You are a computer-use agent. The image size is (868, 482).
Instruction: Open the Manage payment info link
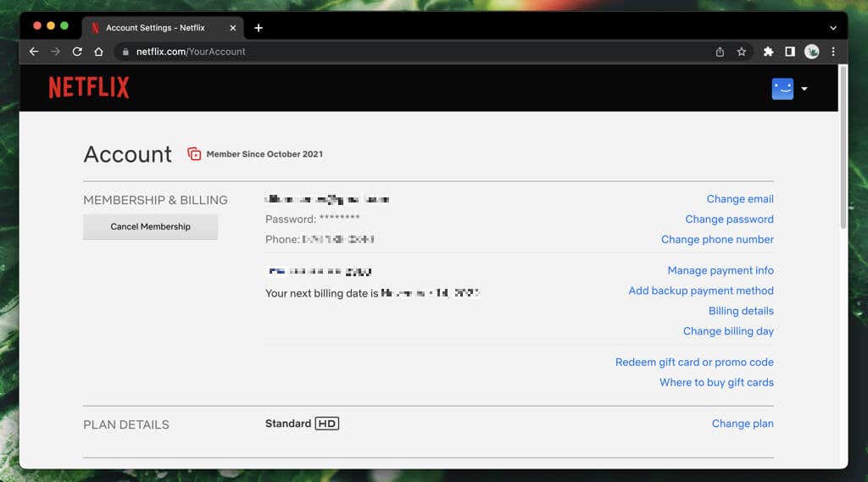(x=721, y=271)
